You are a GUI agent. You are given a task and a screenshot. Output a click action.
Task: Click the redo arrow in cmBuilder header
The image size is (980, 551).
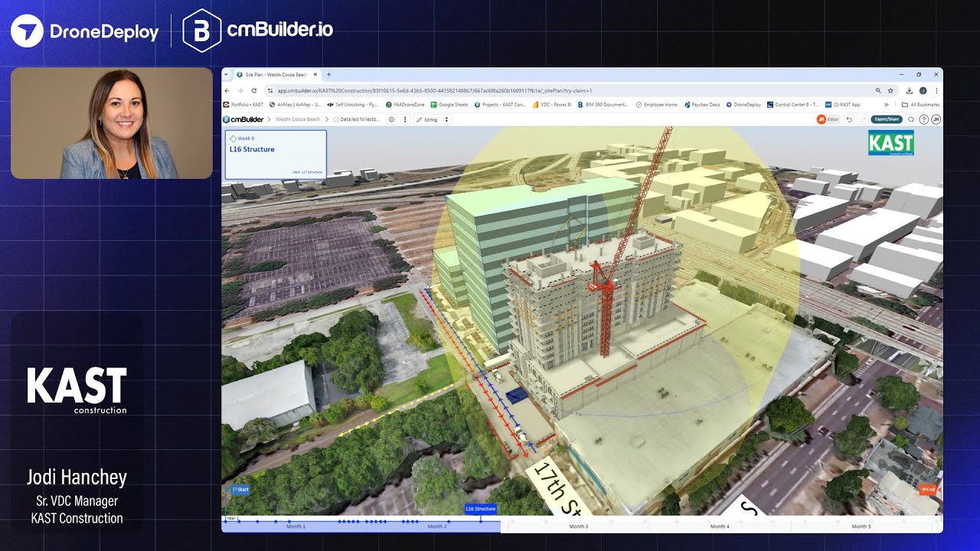(862, 119)
